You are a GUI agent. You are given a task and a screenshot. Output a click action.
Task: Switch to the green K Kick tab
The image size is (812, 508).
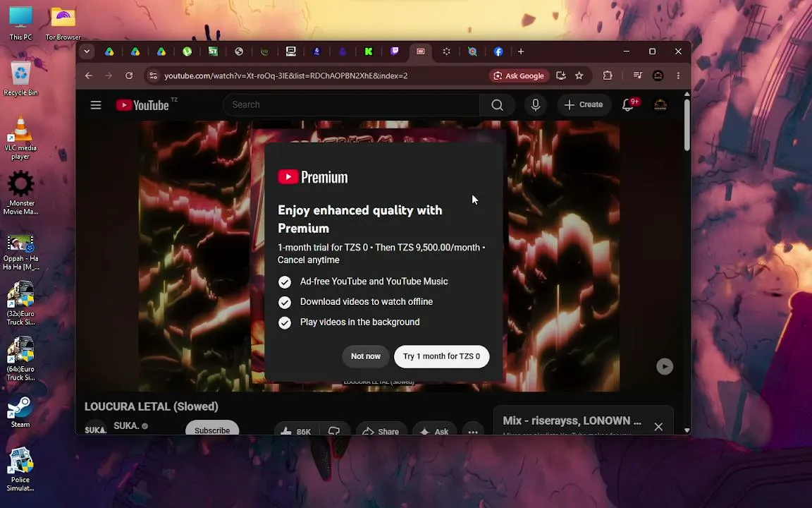(x=368, y=52)
